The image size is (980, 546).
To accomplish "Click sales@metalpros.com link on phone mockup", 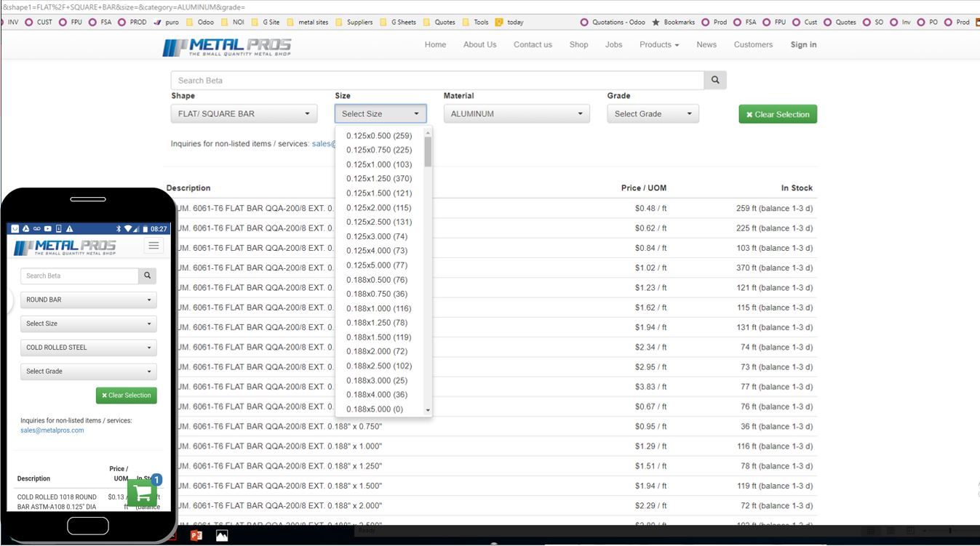I will (x=52, y=430).
